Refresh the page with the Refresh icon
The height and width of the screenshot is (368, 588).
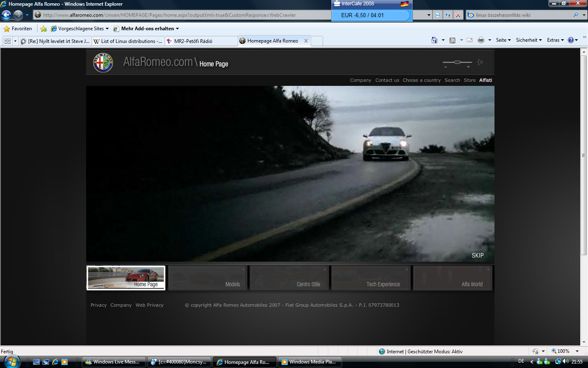click(x=448, y=15)
